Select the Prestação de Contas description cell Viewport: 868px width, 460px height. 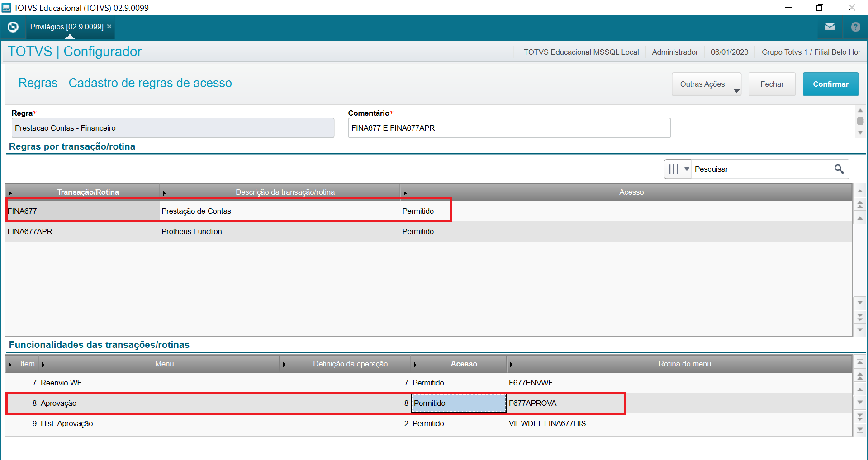click(280, 211)
